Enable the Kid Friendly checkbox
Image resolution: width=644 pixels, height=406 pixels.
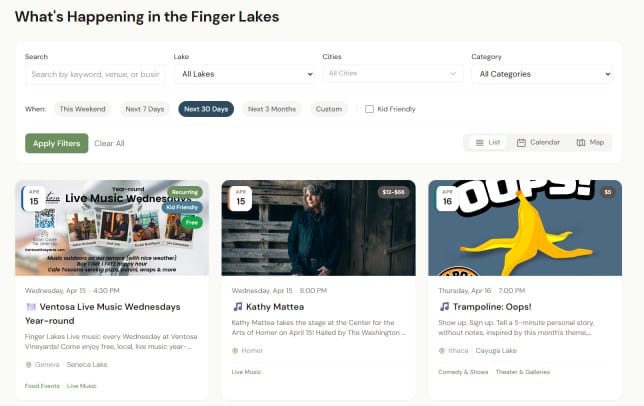[x=369, y=109]
